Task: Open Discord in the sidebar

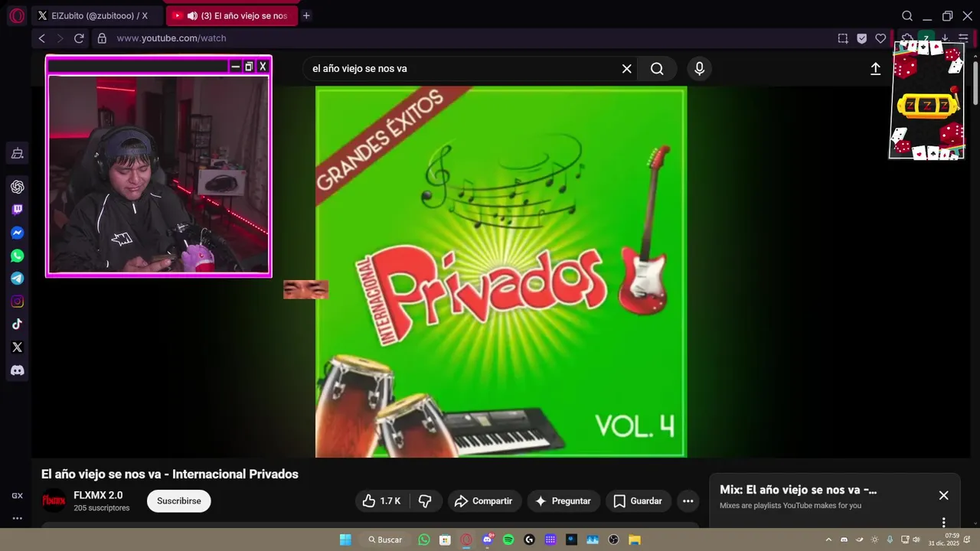Action: (17, 370)
